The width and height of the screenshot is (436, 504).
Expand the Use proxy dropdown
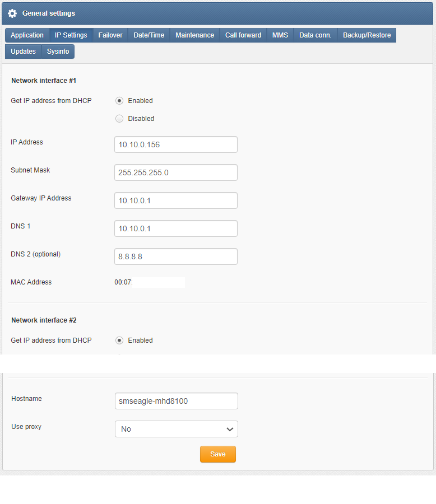(177, 429)
